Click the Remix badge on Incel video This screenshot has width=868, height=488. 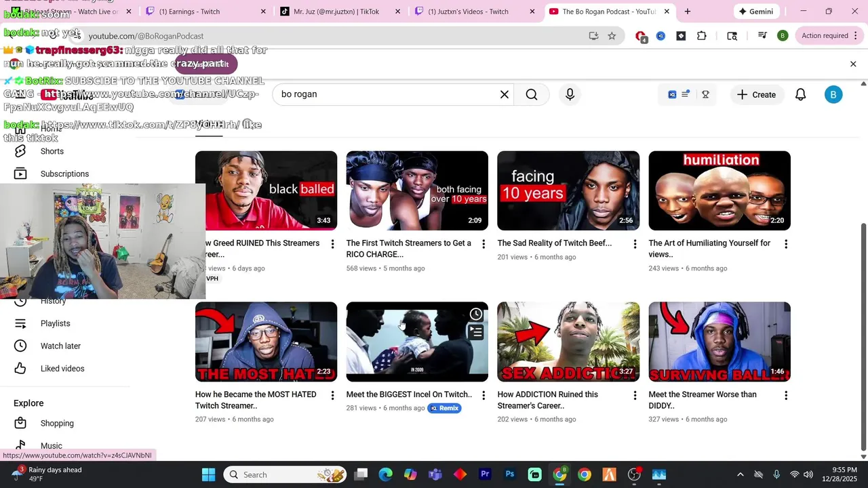pos(445,408)
